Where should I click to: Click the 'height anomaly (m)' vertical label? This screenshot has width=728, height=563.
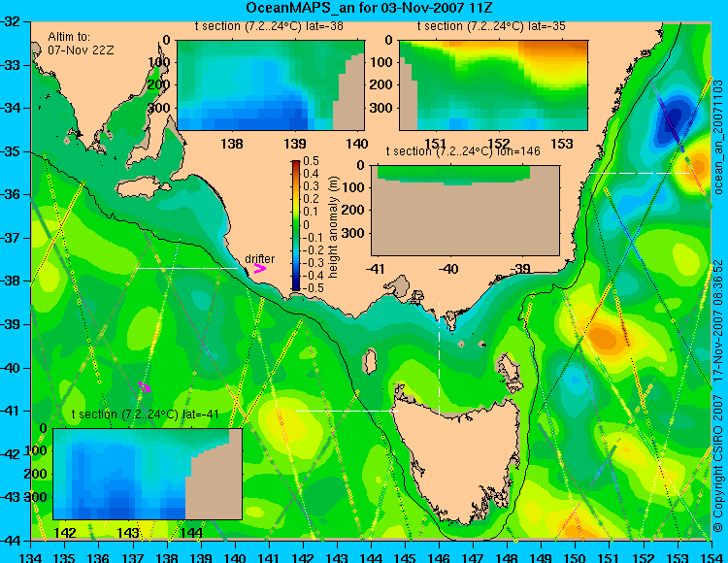[333, 227]
